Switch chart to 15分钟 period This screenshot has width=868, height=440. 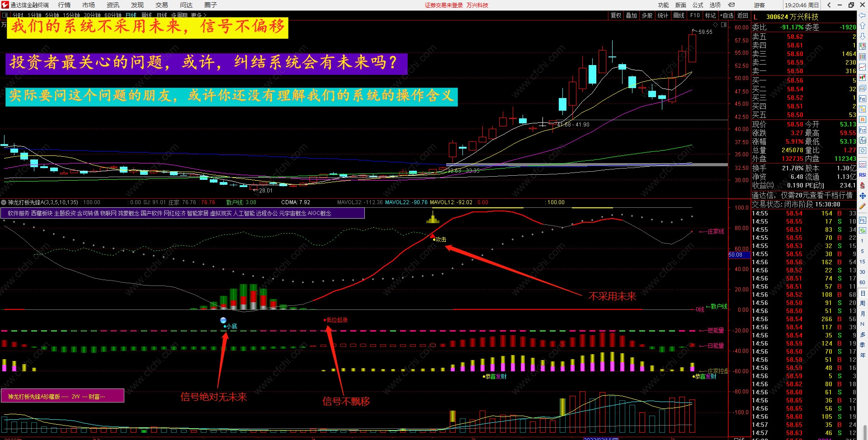(x=72, y=15)
